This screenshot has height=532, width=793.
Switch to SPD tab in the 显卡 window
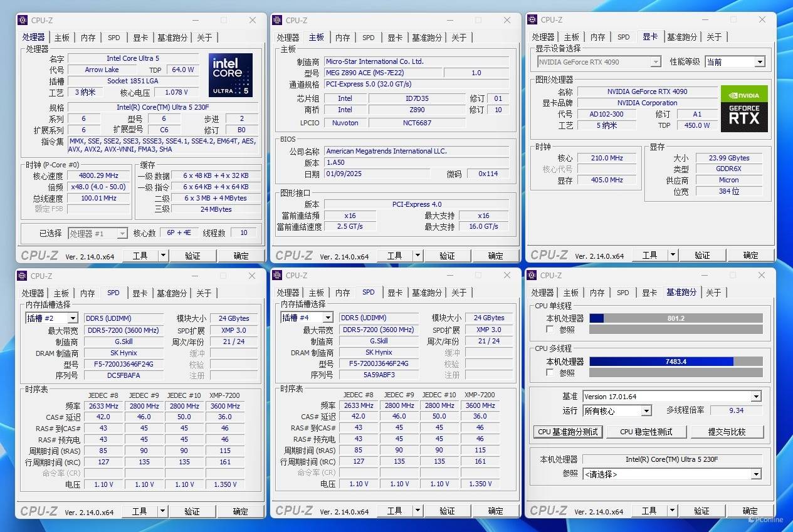click(x=624, y=37)
